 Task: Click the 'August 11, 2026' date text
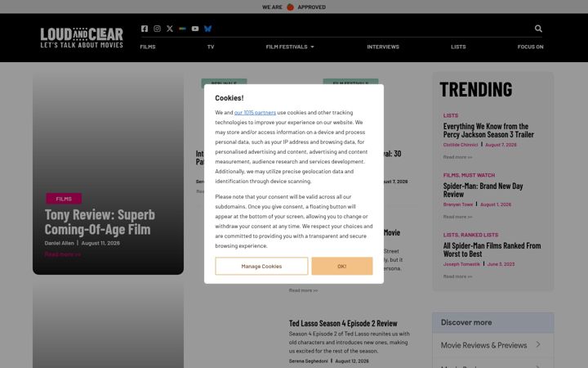[100, 243]
